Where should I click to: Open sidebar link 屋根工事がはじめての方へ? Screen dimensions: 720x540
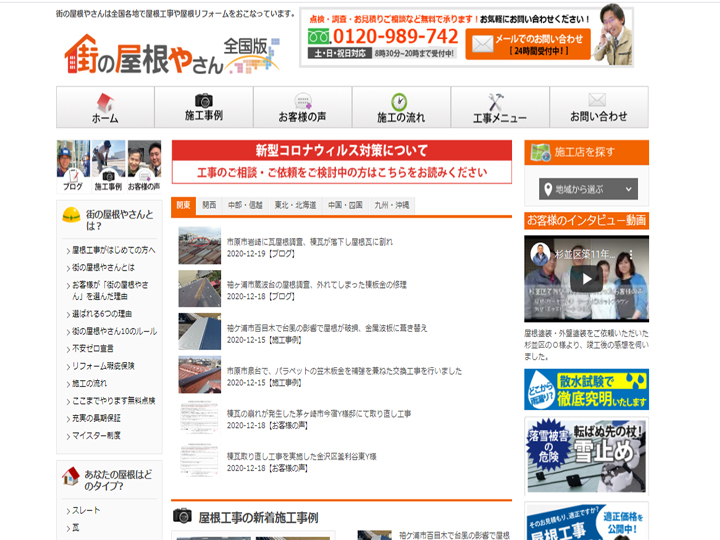113,250
